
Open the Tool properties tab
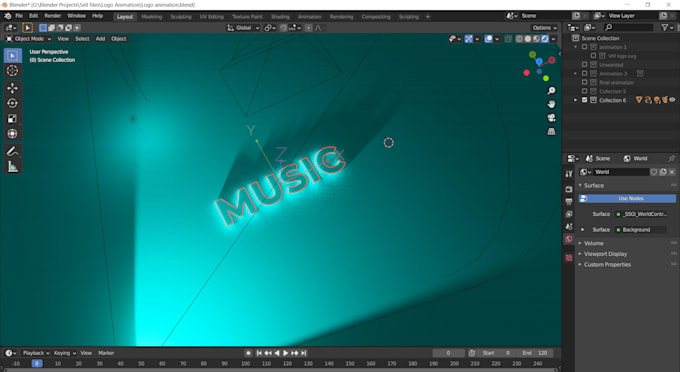pyautogui.click(x=569, y=174)
